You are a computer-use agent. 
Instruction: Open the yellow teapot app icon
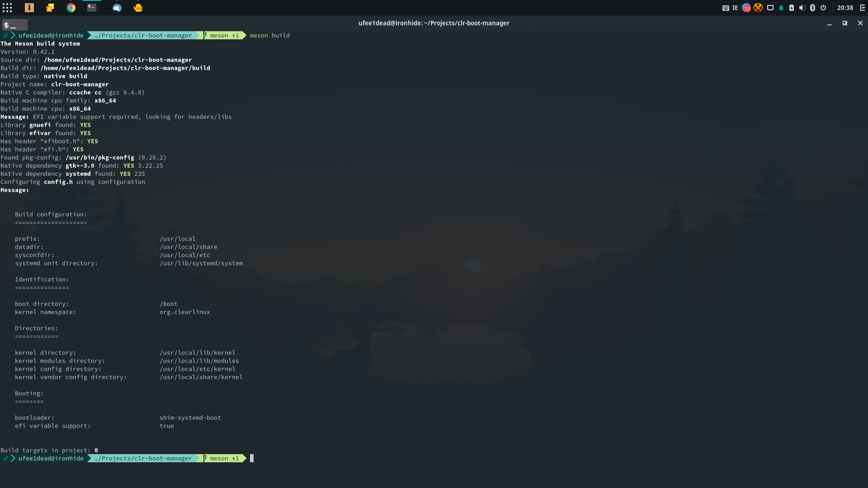138,8
